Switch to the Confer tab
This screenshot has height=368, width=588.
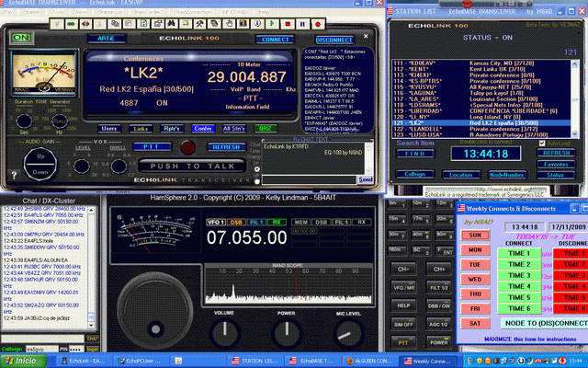tap(203, 129)
